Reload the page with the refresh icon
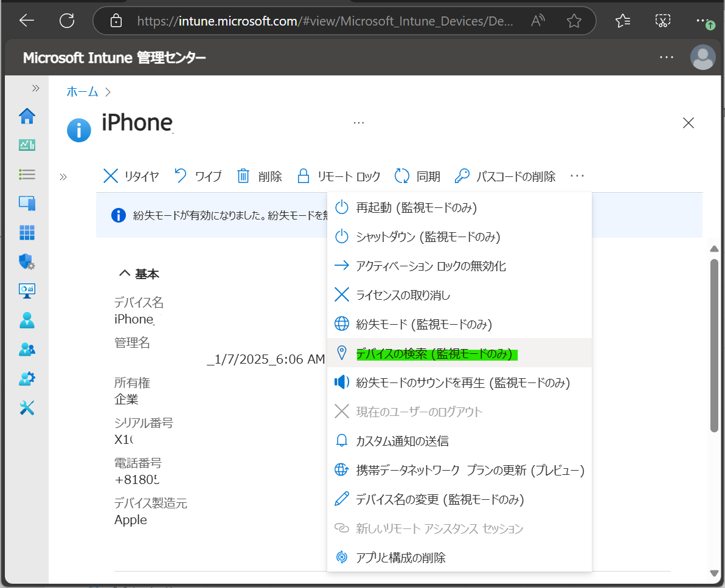 pos(67,20)
